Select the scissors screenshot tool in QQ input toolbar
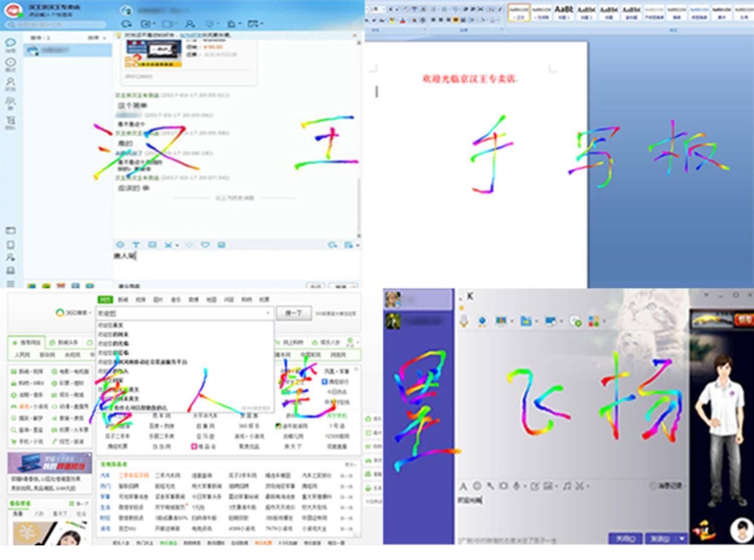The height and width of the screenshot is (560, 754). [580, 486]
